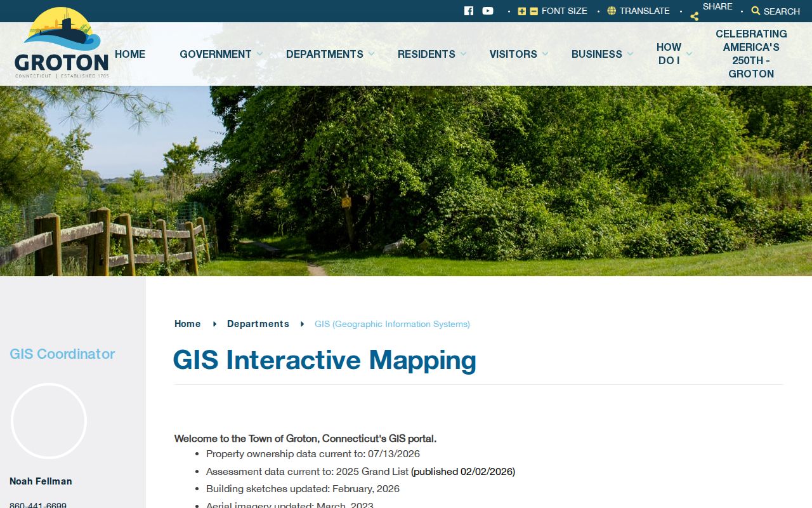Open Celebrating America's 250th - Groton
This screenshot has width=812, height=508.
click(x=751, y=54)
